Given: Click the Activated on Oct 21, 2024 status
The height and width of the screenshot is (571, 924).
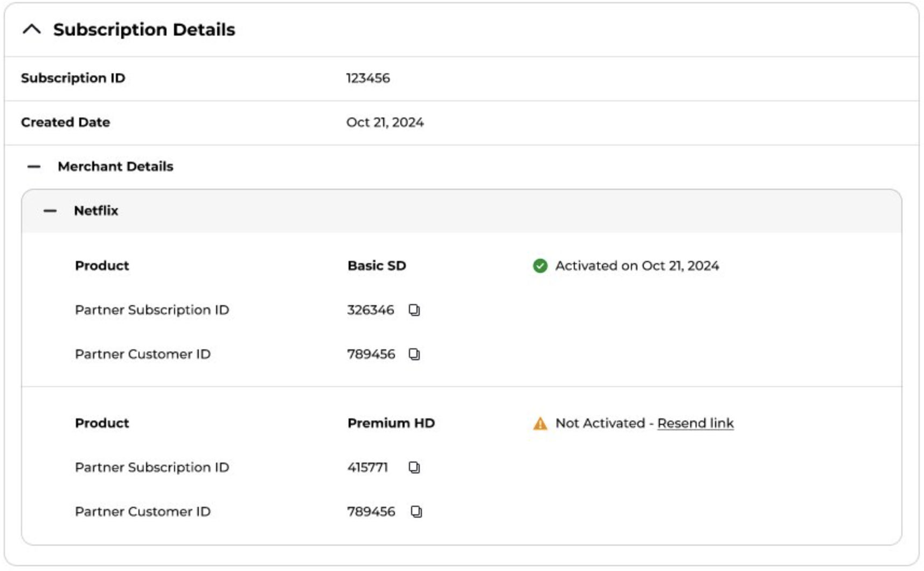Looking at the screenshot, I should 637,266.
